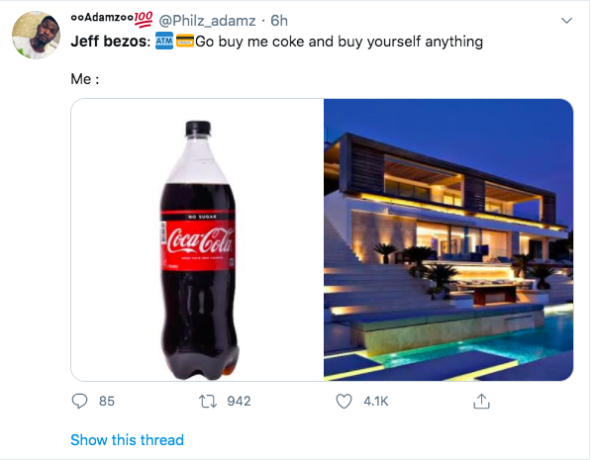Like the tweet with the heart icon
The height and width of the screenshot is (460, 595).
pyautogui.click(x=344, y=401)
